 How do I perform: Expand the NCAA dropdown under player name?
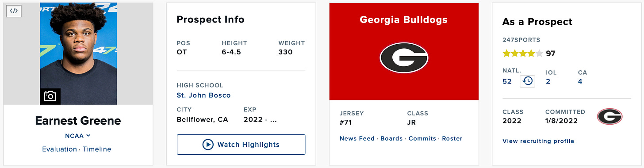pos(78,136)
